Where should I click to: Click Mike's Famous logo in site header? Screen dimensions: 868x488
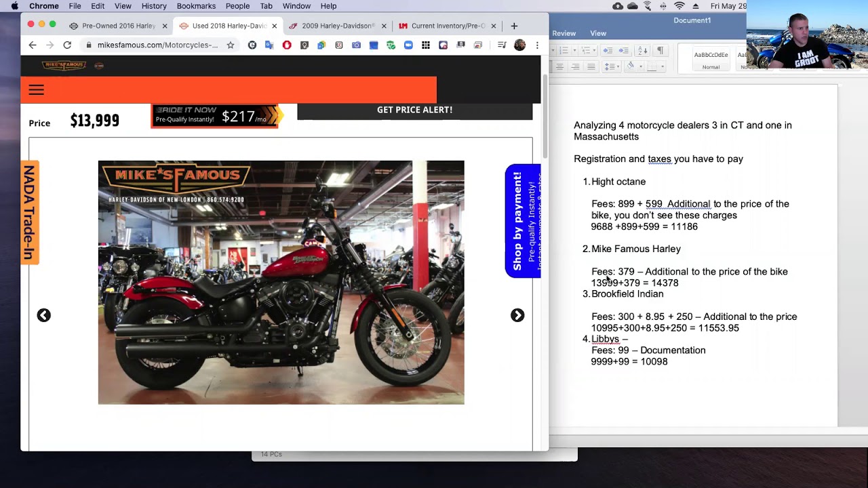[x=64, y=65]
